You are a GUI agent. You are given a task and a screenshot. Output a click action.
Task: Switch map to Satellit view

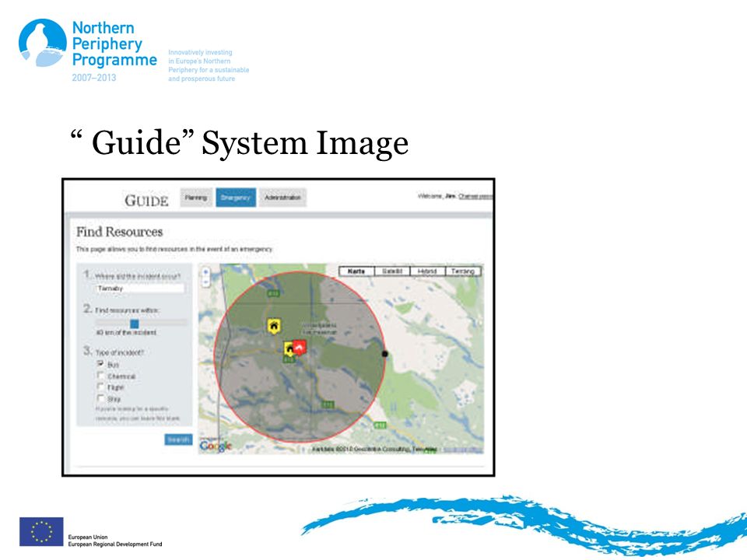pos(392,271)
